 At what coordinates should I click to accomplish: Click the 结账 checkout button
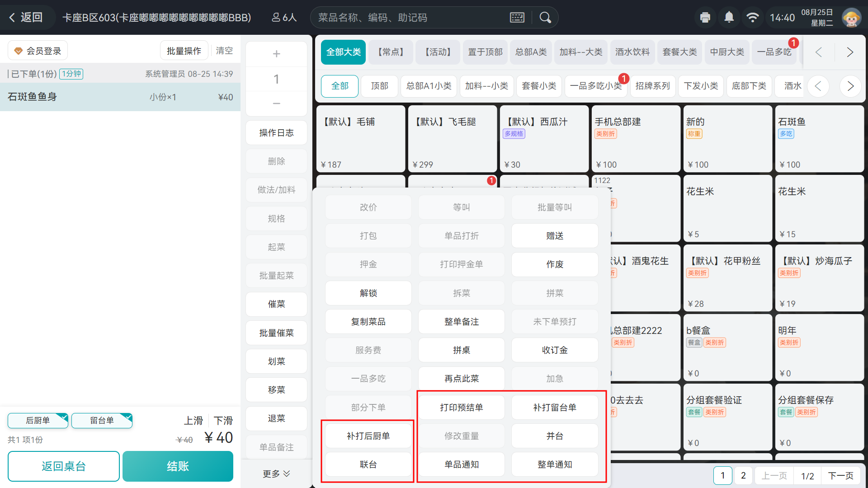pyautogui.click(x=178, y=466)
